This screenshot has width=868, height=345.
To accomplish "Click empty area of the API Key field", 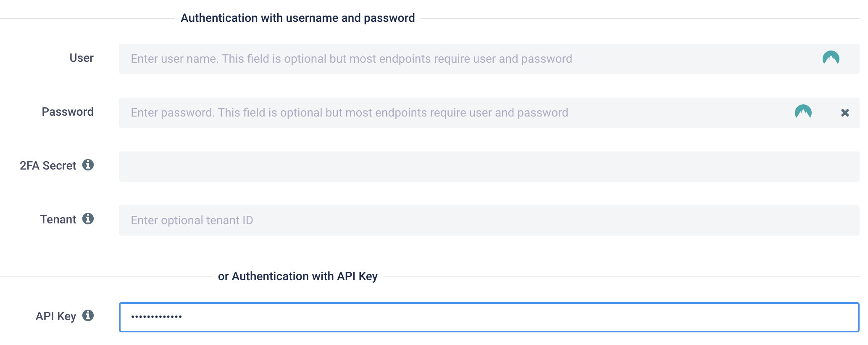I will click(521, 317).
